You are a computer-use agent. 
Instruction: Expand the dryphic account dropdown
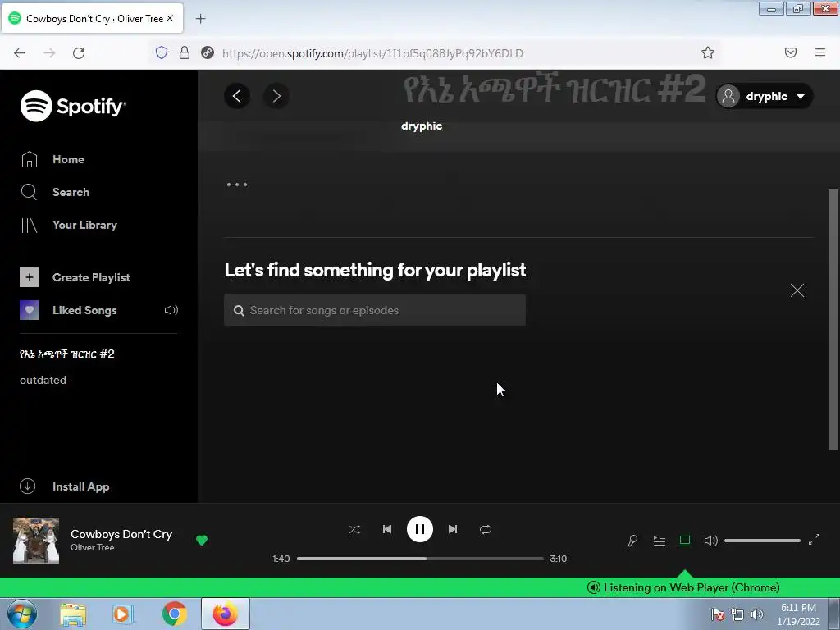(x=765, y=97)
